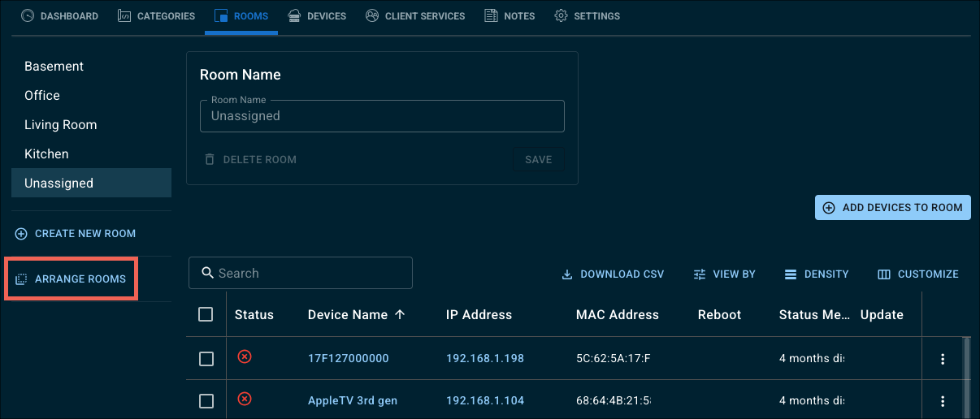This screenshot has width=980, height=419.
Task: Click the Status Message column header
Action: coord(813,315)
